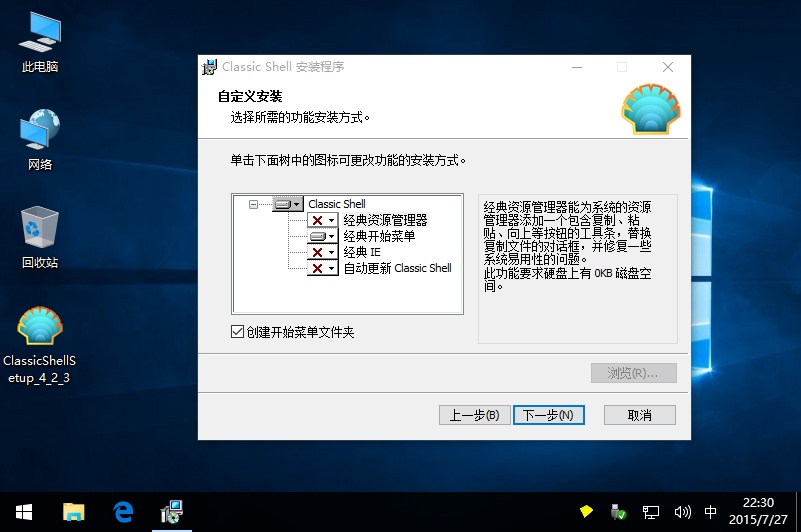Click the 自定义安装 heading text
This screenshot has height=532, width=801.
click(250, 97)
